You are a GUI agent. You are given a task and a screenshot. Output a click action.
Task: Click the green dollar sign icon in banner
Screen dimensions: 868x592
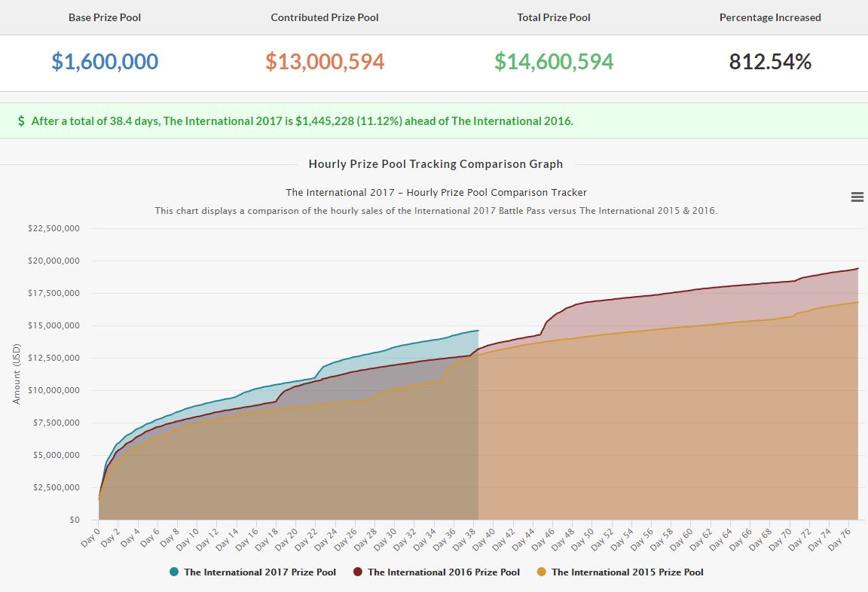[x=21, y=121]
